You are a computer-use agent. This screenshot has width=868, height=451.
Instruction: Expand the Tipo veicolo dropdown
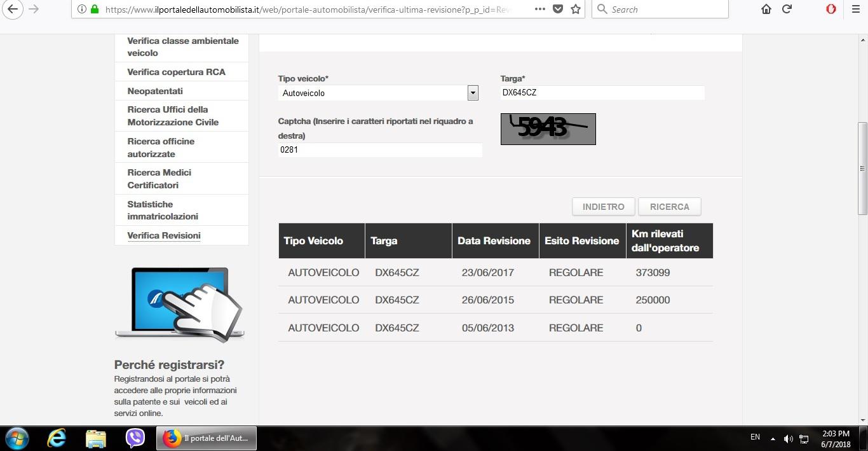473,93
